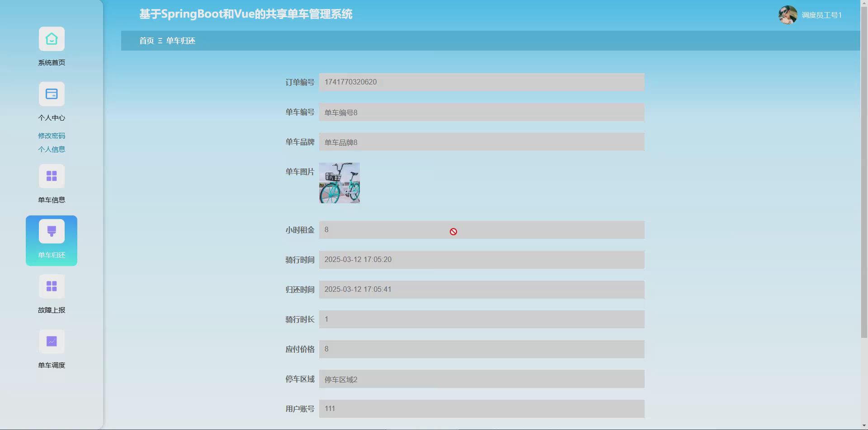Screen dimensions: 868x430
Task: Open 个人中心 via its card icon
Action: coord(51,94)
